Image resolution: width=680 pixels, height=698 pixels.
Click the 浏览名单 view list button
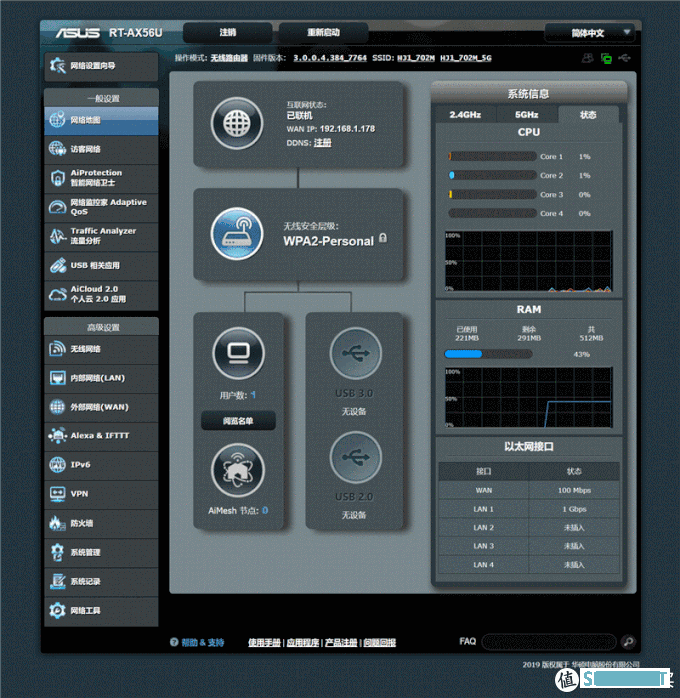coord(238,421)
